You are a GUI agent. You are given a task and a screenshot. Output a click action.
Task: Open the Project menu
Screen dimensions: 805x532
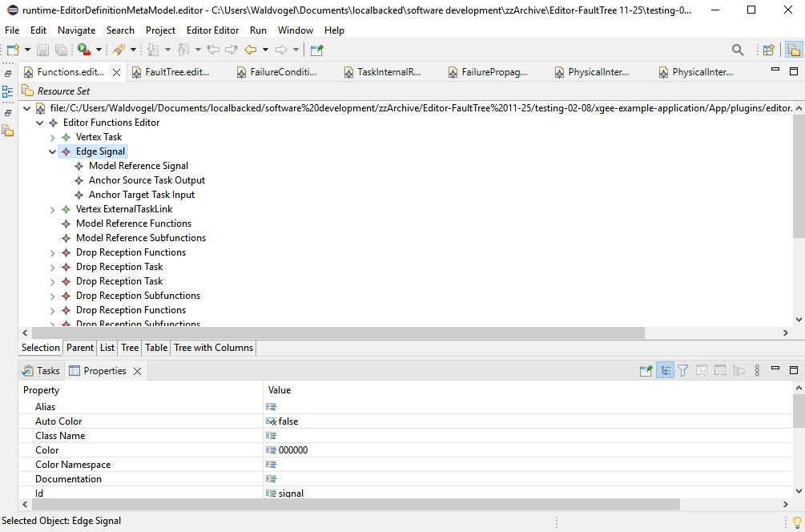click(x=160, y=30)
